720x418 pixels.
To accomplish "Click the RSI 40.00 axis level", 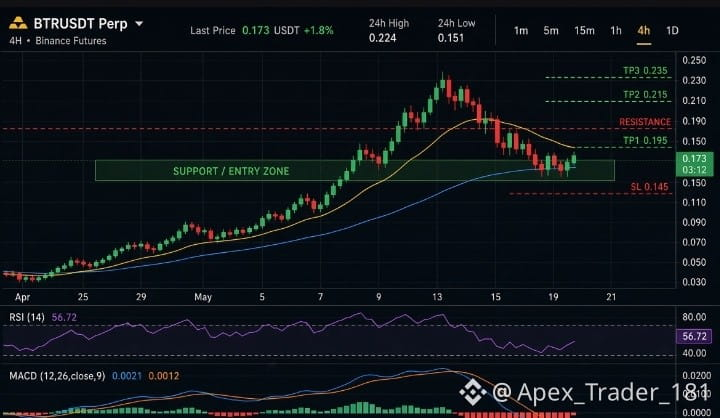I will click(694, 353).
